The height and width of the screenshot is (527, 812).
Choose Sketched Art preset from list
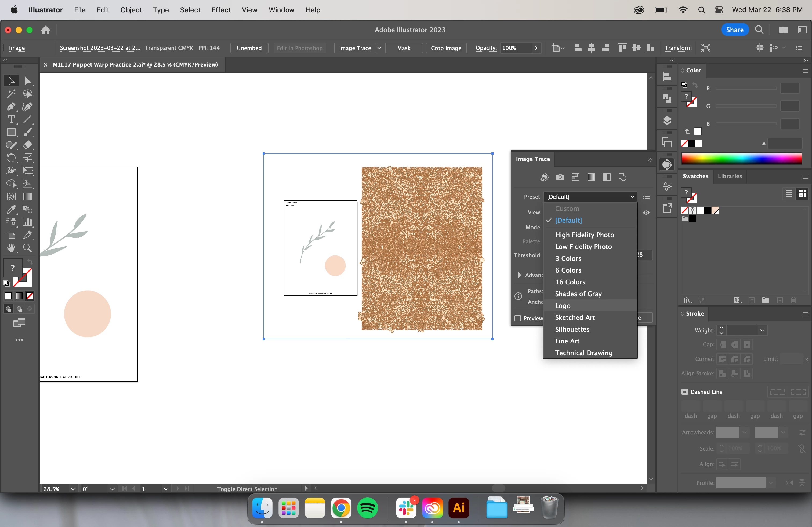click(575, 317)
